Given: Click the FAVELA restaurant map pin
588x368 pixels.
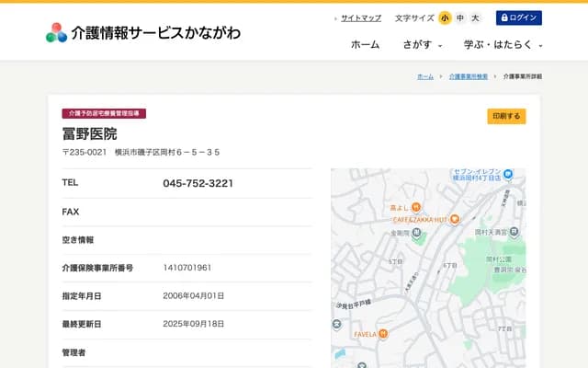Looking at the screenshot, I should click(x=383, y=333).
